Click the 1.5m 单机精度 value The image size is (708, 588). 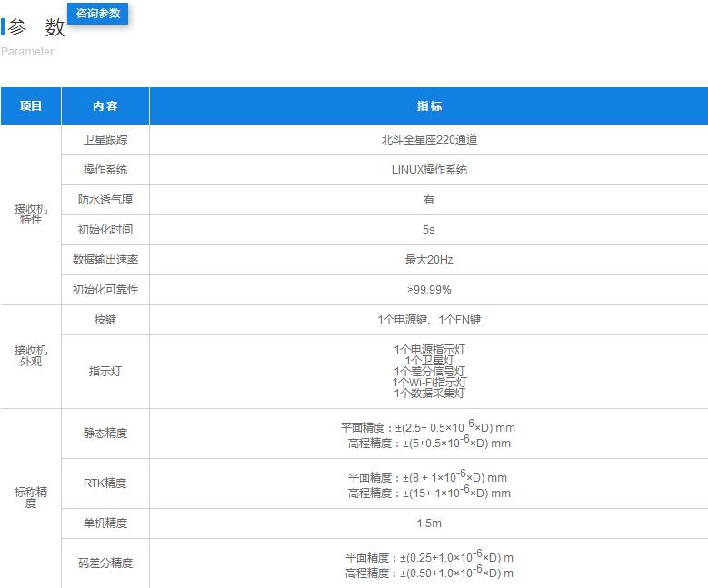(429, 523)
